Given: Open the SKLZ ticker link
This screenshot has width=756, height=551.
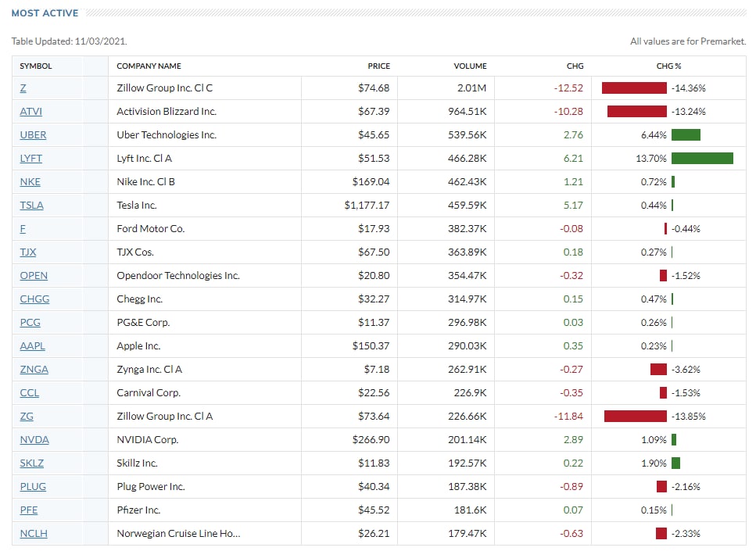Looking at the screenshot, I should point(31,463).
